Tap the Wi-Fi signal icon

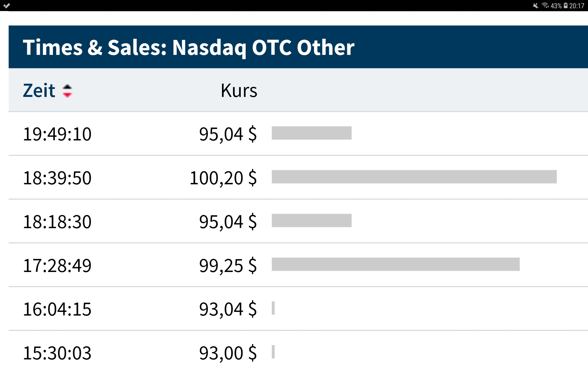point(545,6)
